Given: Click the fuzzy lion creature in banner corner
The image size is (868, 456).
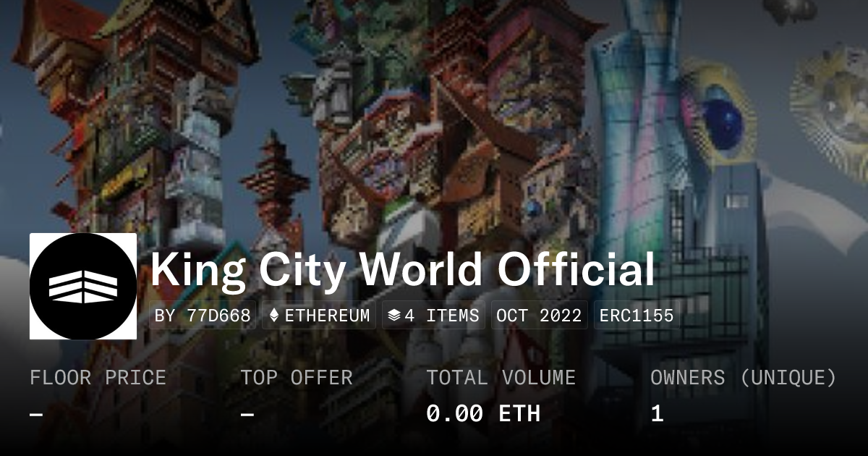Looking at the screenshot, I should point(832,101).
